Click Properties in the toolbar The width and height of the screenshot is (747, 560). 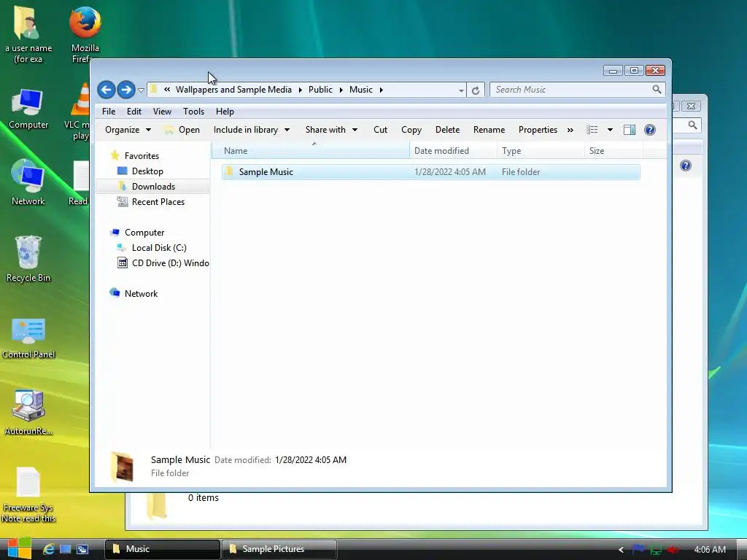(538, 130)
